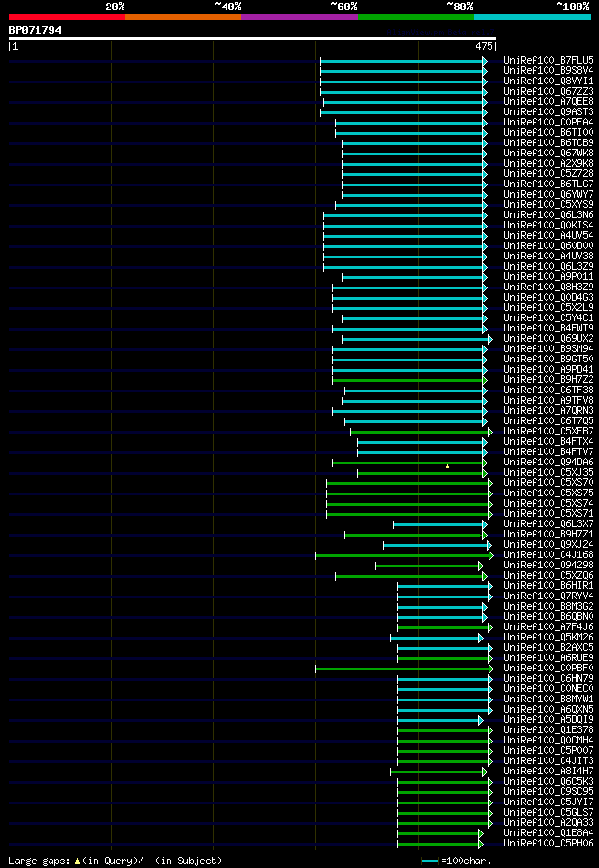Select the UniRef100_Q6L3X7 label
Screen dimensions: 599x868
[548, 524]
